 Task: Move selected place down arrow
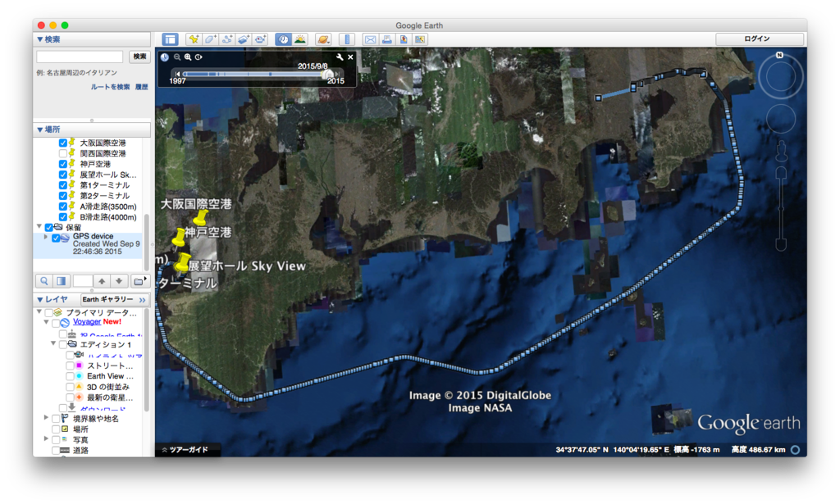pos(119,281)
